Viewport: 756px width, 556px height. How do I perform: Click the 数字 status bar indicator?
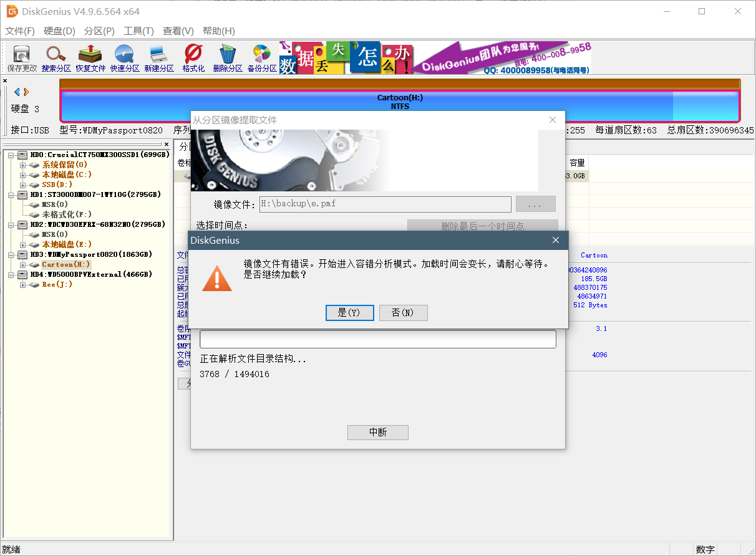click(x=705, y=549)
